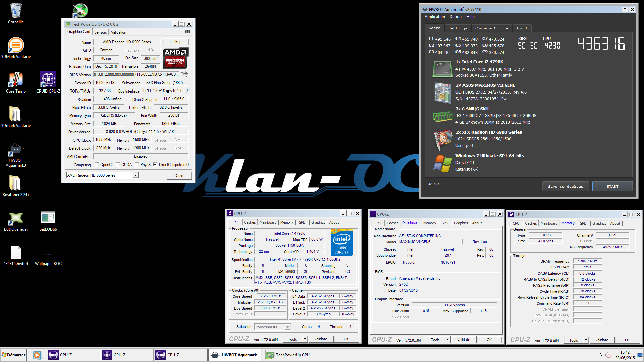Open the About tab in HWBOT Aquamark
This screenshot has width=644, height=362.
click(x=522, y=28)
